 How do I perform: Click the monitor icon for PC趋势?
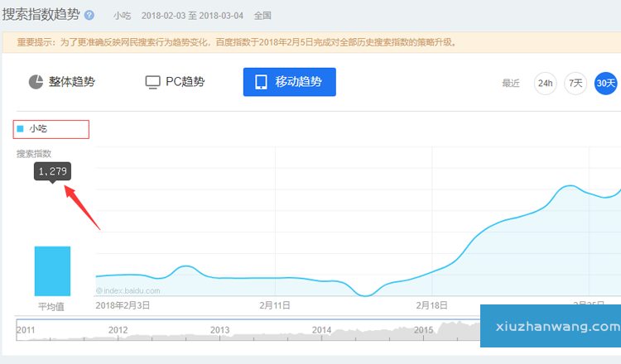click(152, 82)
